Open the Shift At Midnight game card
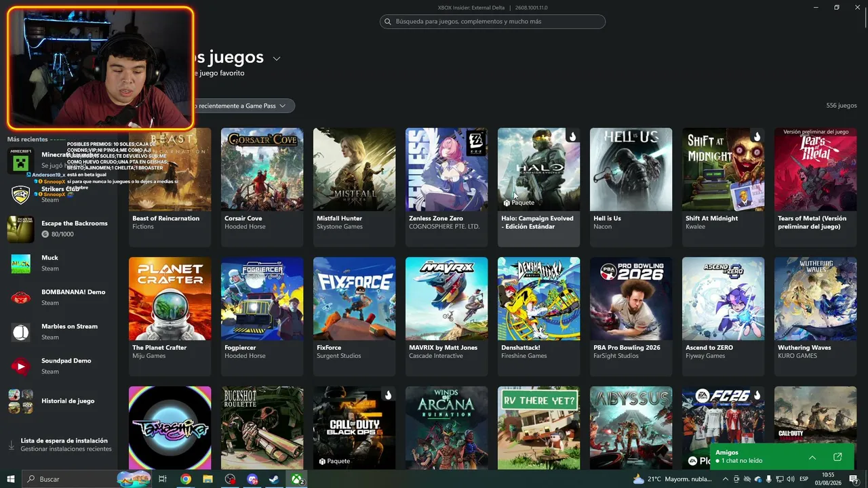This screenshot has width=868, height=488. pyautogui.click(x=723, y=187)
